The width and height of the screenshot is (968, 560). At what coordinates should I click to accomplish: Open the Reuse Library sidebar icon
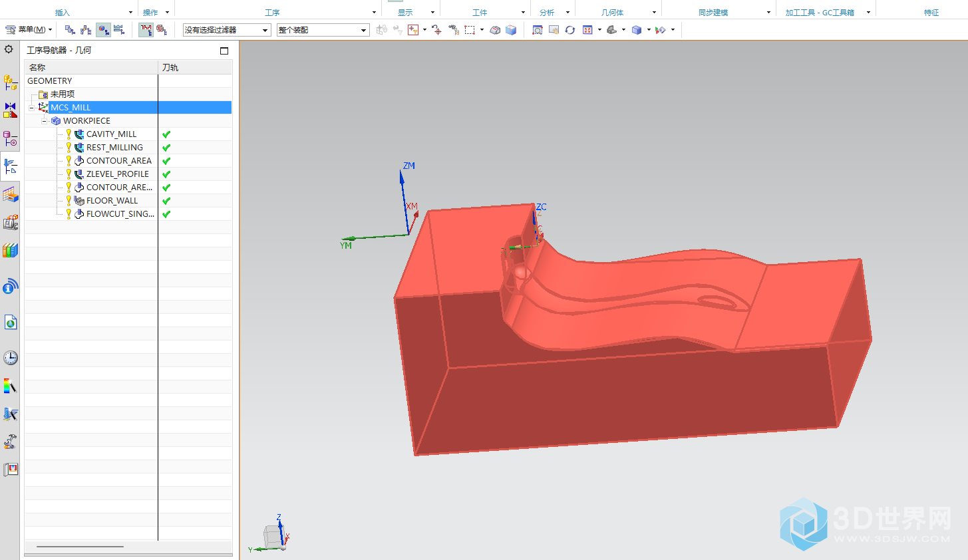(x=10, y=223)
